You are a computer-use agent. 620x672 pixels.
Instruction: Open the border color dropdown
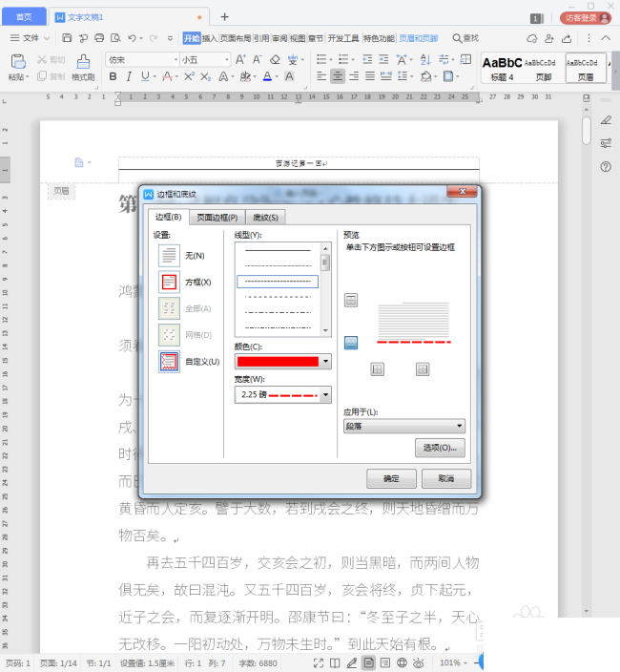326,361
